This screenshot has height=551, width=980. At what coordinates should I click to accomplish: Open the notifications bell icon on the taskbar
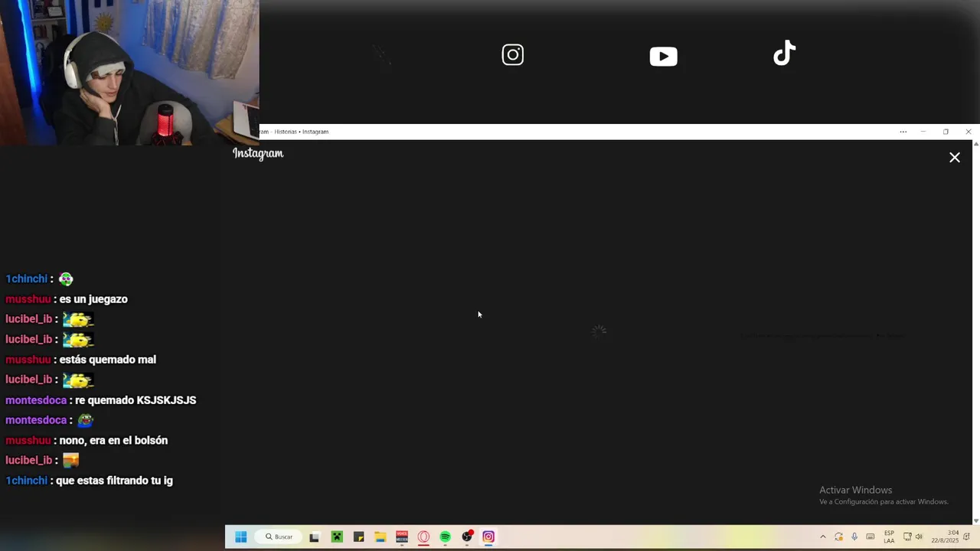coord(967,537)
